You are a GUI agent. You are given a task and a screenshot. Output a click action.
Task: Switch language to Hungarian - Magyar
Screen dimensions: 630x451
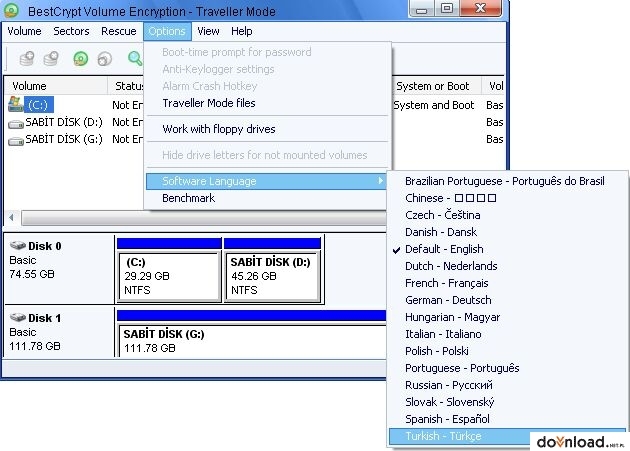pyautogui.click(x=507, y=317)
